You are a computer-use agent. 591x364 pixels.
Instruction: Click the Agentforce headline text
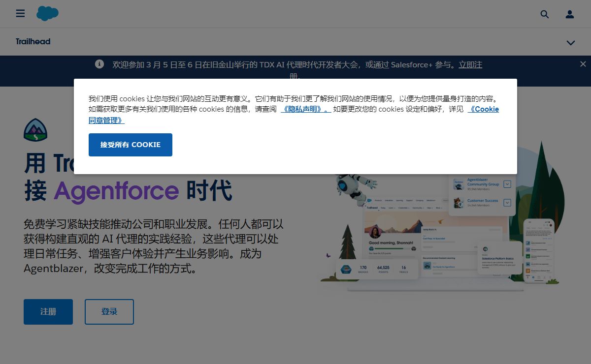point(116,191)
